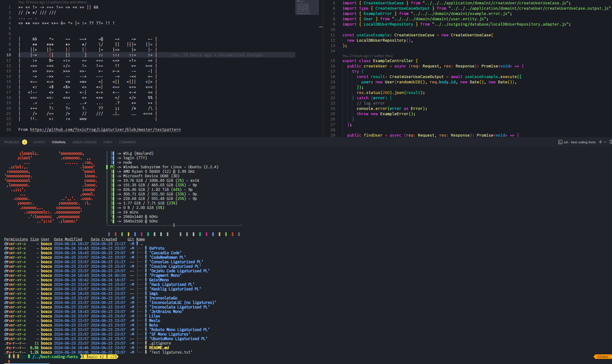Switch to the COMMENTS tab
Viewport: 612px width, 364px height.
[127, 142]
